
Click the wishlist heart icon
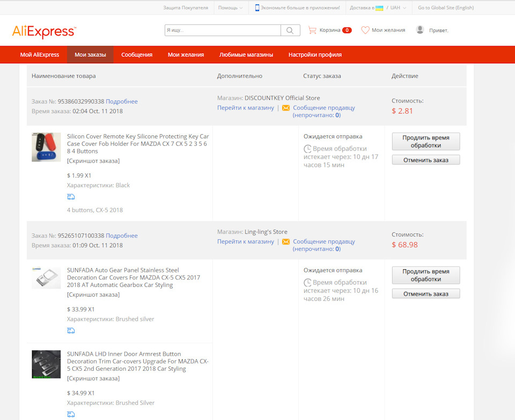tap(365, 30)
